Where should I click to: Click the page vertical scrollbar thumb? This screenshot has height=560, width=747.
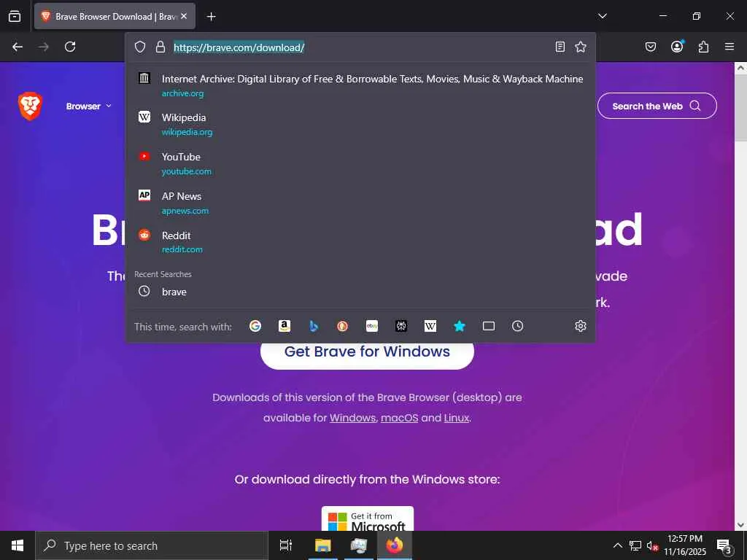pyautogui.click(x=740, y=108)
